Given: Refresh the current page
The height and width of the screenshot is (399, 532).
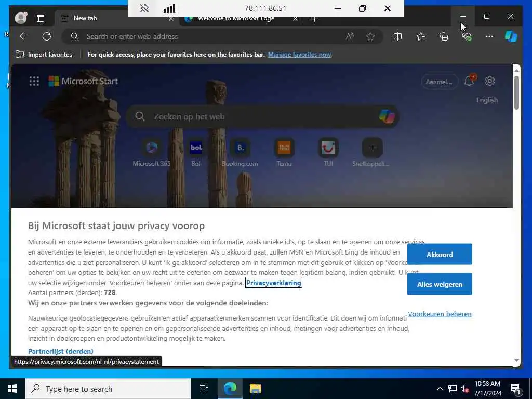Looking at the screenshot, I should click(x=47, y=36).
